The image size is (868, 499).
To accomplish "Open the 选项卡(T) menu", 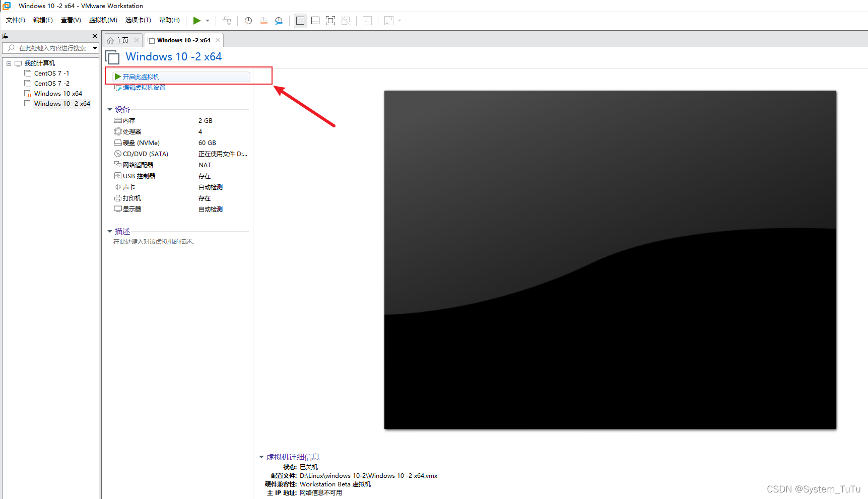I will (138, 20).
